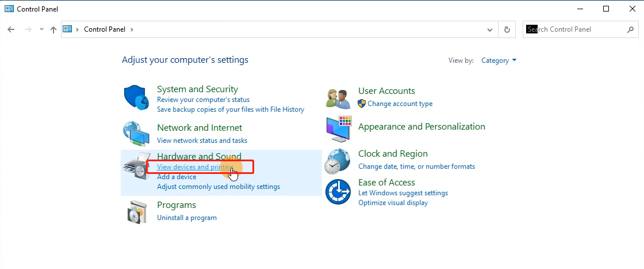The width and height of the screenshot is (644, 269).
Task: Open the System and Security category
Action: [x=198, y=89]
